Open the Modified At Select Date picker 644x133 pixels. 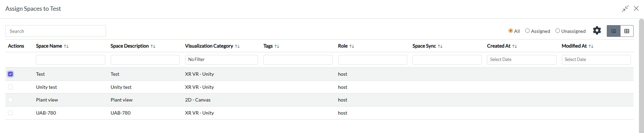596,60
